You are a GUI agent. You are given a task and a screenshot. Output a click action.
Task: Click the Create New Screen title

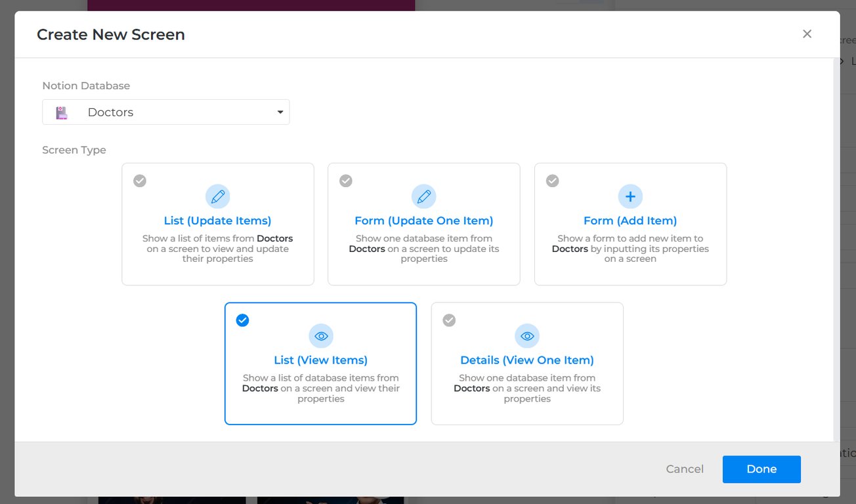click(111, 35)
